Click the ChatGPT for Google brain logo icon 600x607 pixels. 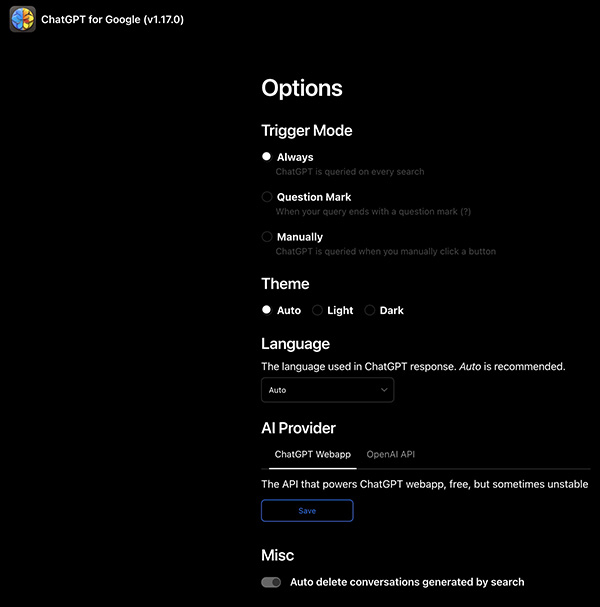click(x=22, y=19)
